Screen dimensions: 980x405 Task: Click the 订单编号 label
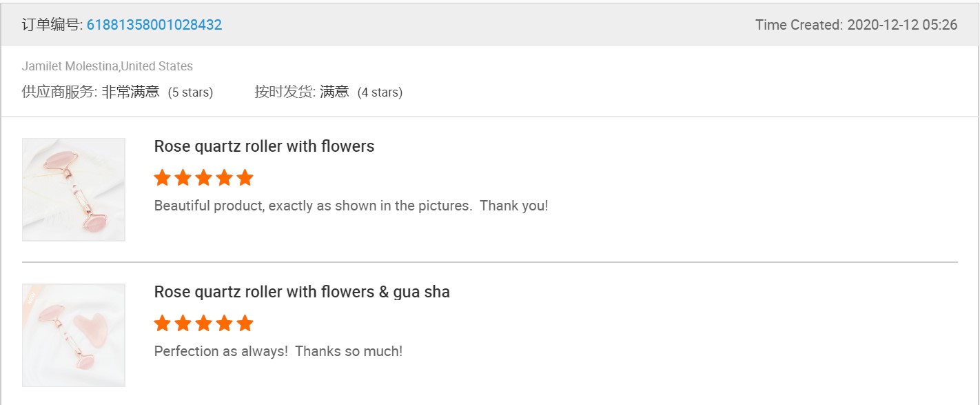coord(52,25)
